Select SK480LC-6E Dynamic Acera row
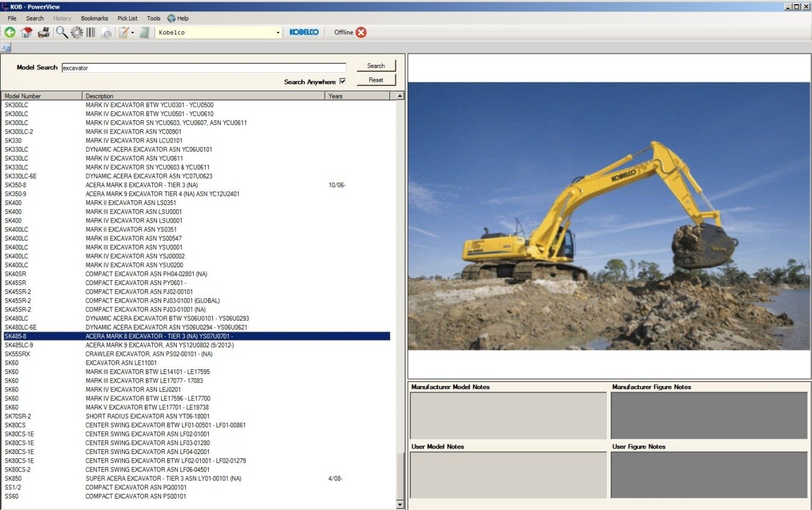 click(x=196, y=327)
